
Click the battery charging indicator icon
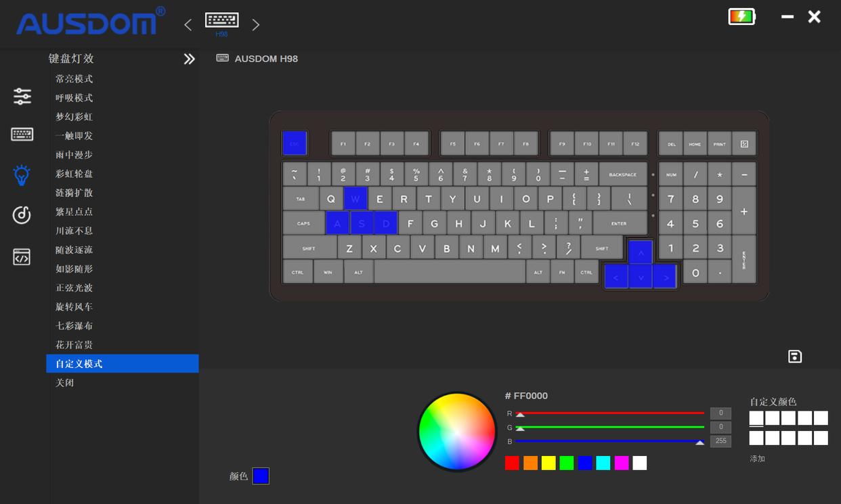pos(741,16)
